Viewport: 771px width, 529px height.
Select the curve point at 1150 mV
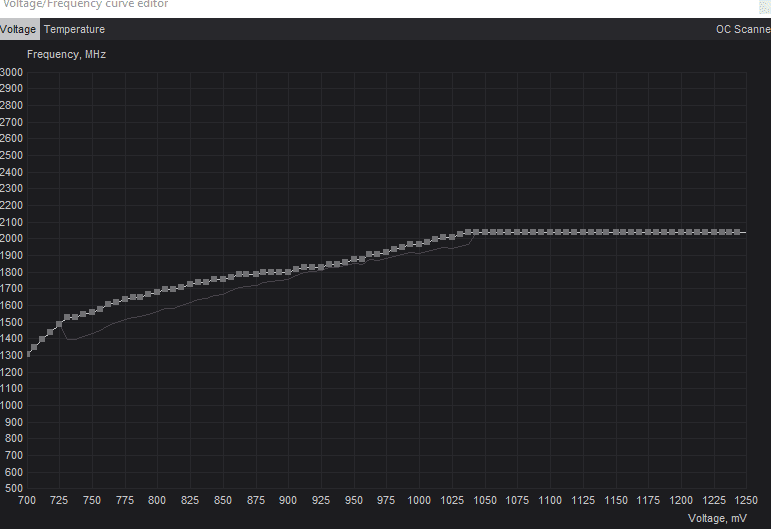coord(616,232)
